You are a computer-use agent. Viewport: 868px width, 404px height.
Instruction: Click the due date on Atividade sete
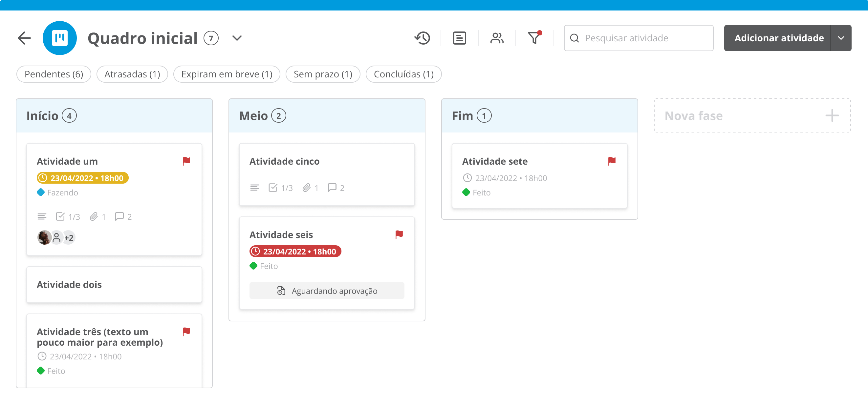[505, 178]
